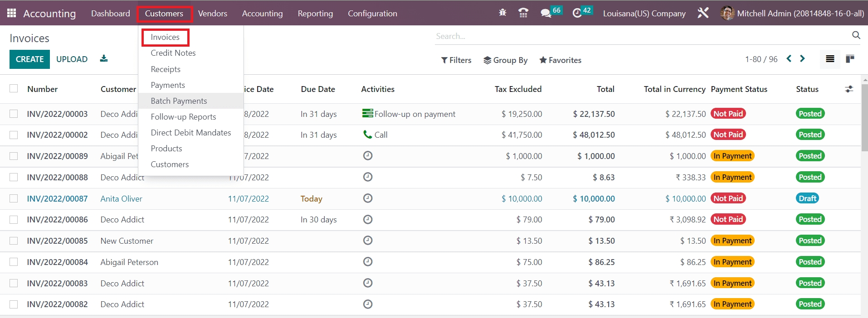Switch to list view
868x318 pixels.
830,59
